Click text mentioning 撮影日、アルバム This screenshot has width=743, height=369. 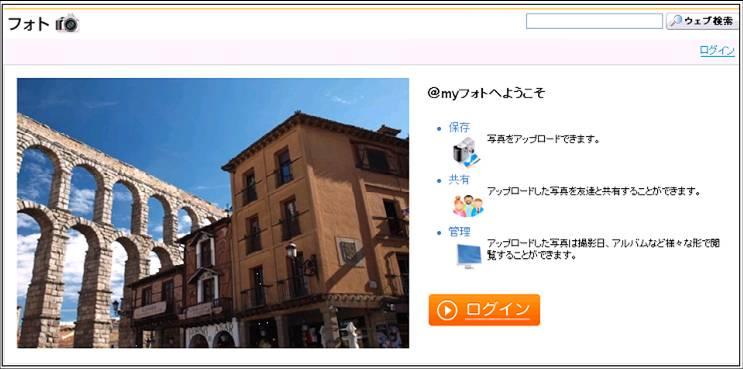coord(604,249)
